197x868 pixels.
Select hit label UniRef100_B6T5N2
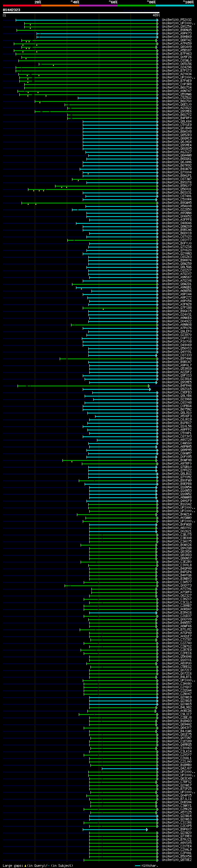pos(177,410)
